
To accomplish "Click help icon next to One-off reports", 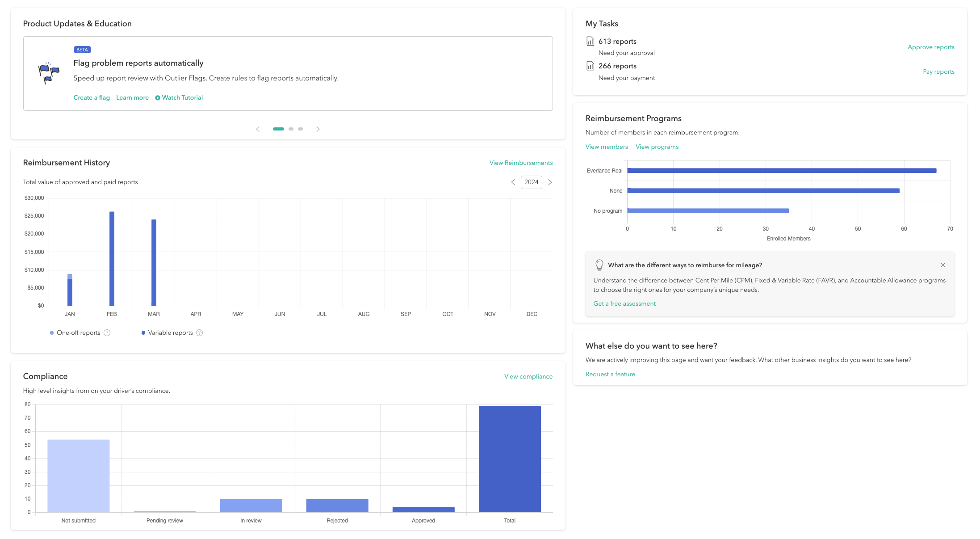I will coord(107,333).
